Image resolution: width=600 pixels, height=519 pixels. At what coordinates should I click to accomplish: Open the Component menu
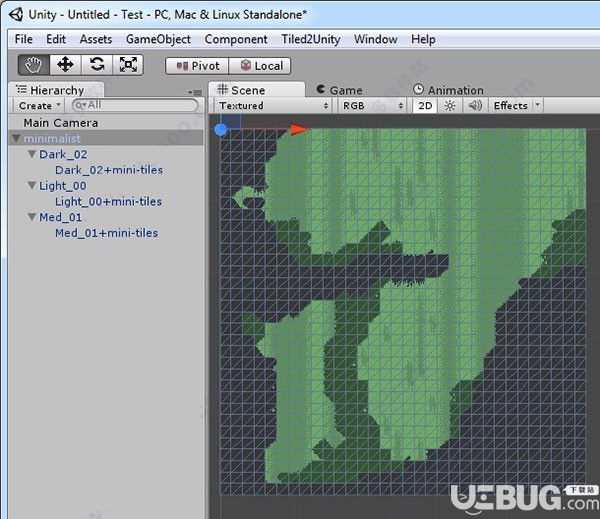(236, 39)
